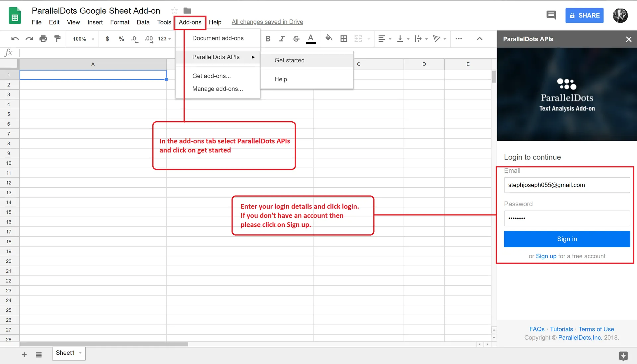Open the Tools menu

point(164,22)
